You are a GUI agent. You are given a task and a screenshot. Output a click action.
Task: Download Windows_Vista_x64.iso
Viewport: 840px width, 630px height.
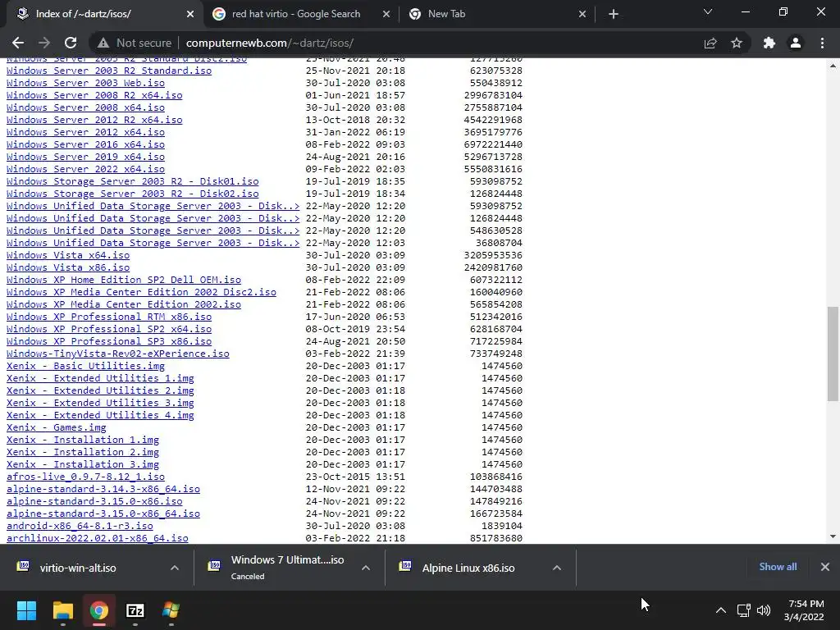[68, 256]
